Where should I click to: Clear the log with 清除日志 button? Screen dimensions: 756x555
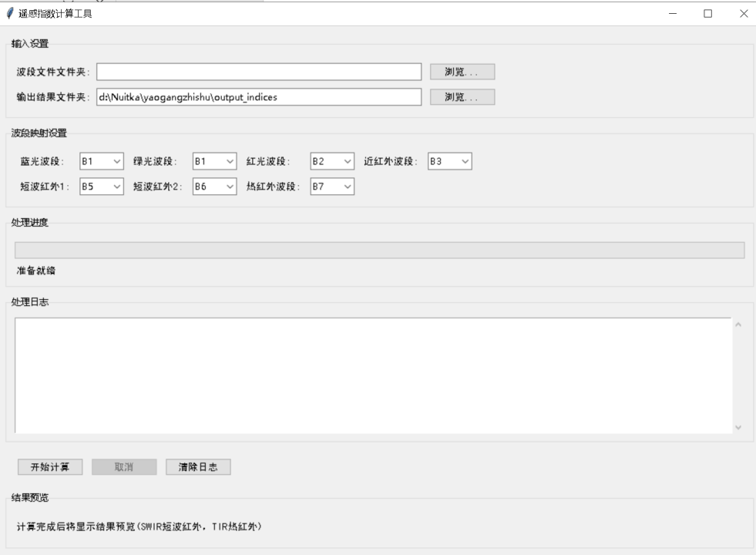point(198,467)
